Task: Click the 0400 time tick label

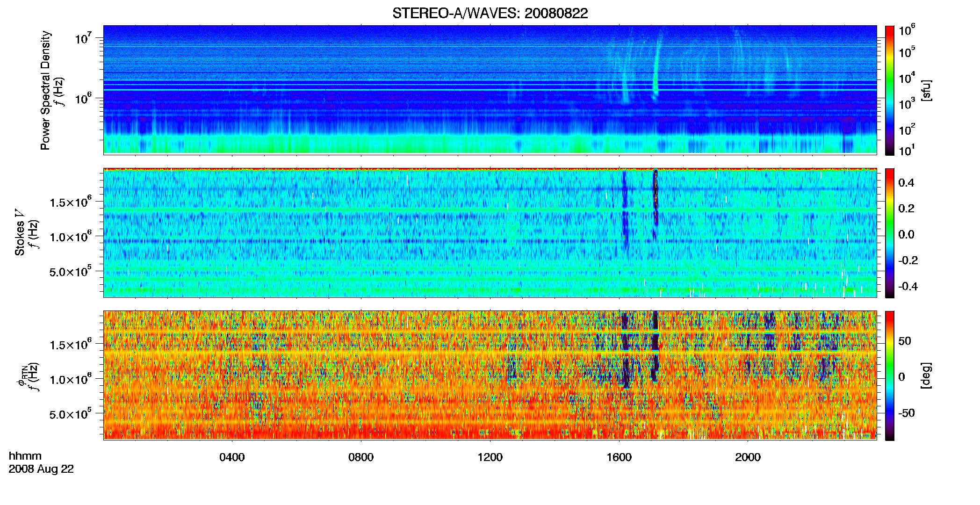Action: click(x=232, y=457)
